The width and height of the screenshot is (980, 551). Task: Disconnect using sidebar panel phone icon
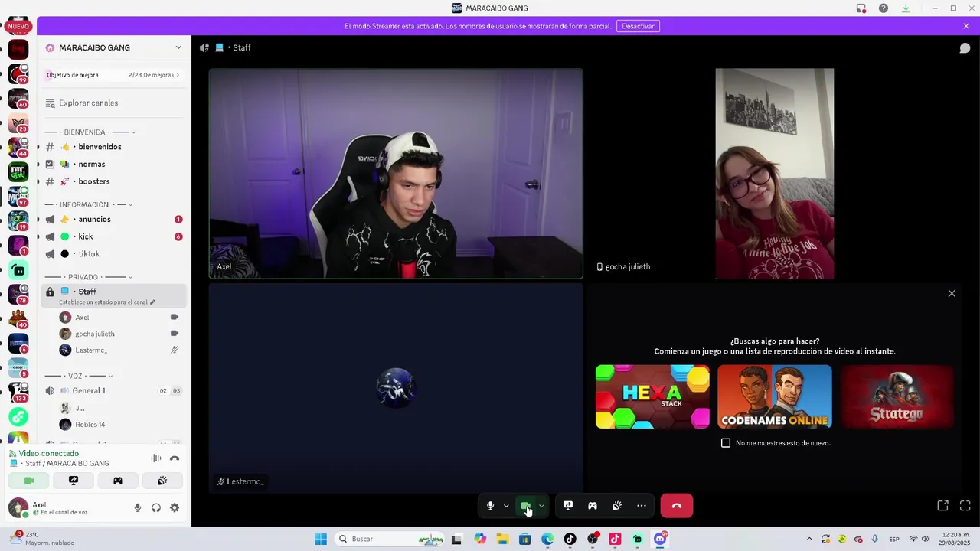pos(175,458)
